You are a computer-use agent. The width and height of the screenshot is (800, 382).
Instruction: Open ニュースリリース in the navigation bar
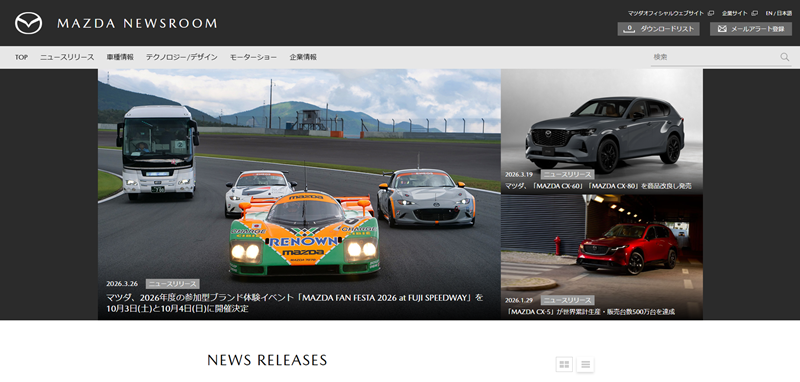[x=67, y=57]
